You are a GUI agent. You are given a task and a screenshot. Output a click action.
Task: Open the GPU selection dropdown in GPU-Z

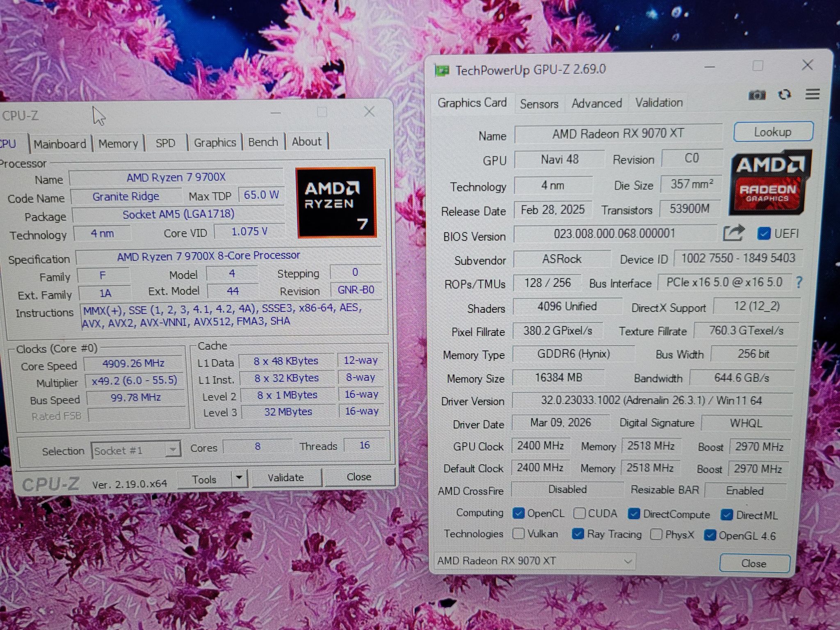(535, 561)
